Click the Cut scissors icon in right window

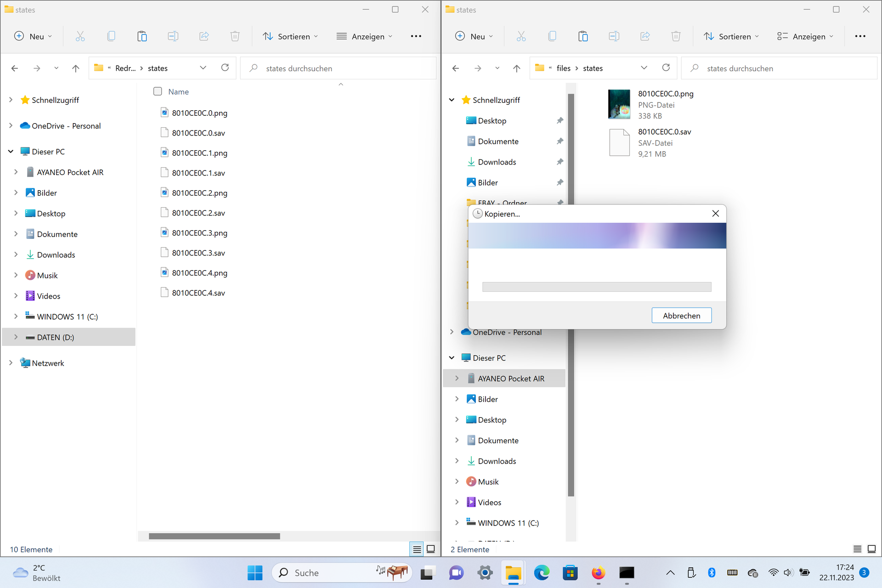521,36
